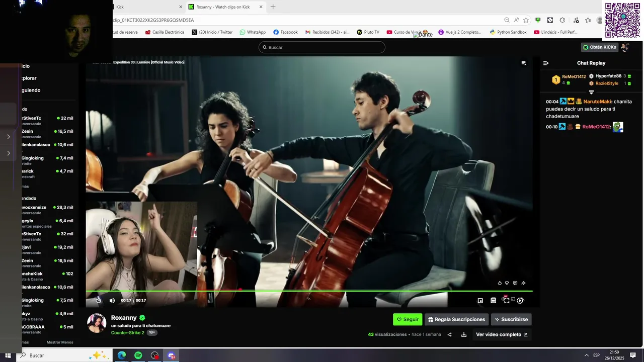Click the thumbs up icon on video overlay
Image resolution: width=644 pixels, height=362 pixels.
pos(500,283)
